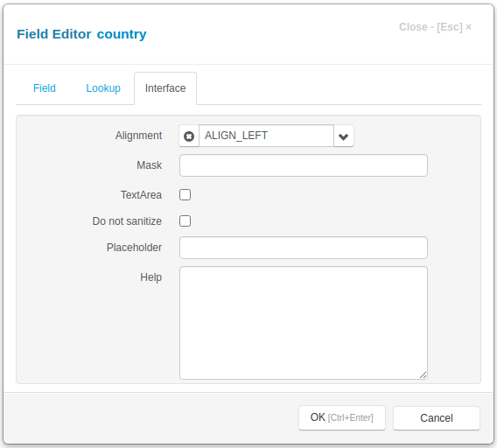497x448 pixels.
Task: Click the Help textarea resize grip
Action: (423, 375)
